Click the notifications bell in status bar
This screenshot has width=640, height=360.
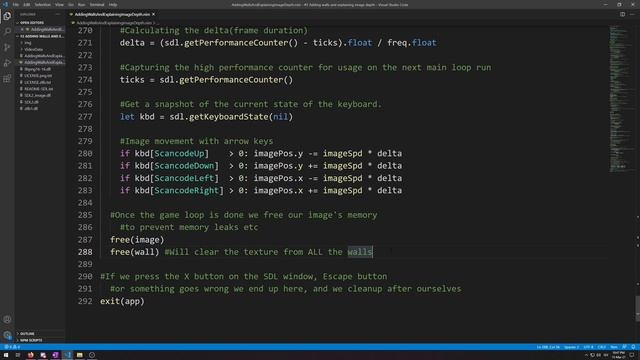pos(633,347)
